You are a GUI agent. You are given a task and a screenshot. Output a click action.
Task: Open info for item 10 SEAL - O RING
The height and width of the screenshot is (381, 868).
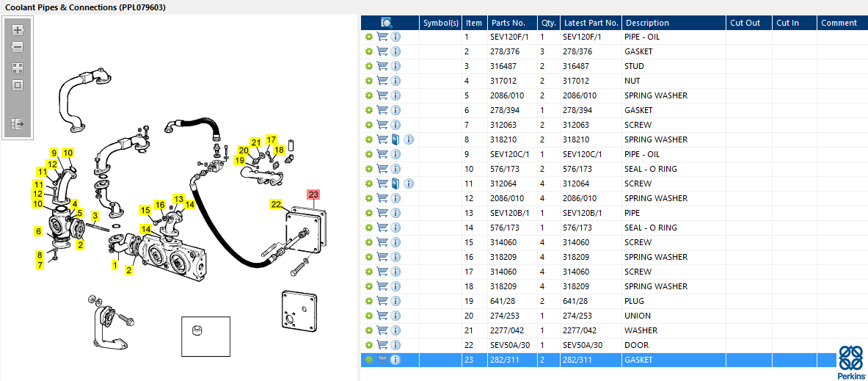coord(395,169)
